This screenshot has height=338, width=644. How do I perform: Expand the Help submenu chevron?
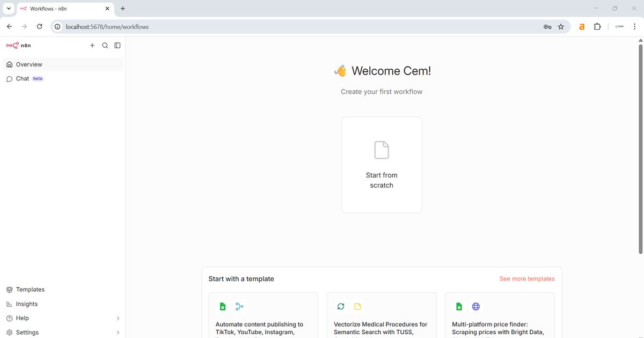118,318
